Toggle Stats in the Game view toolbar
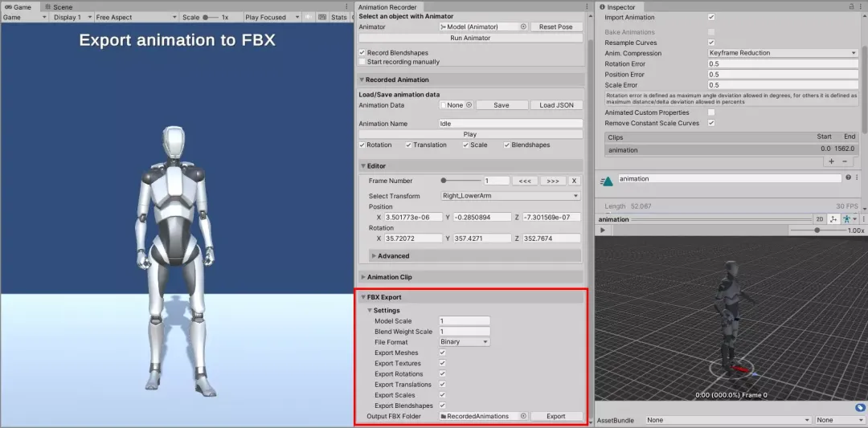868x428 pixels. point(339,17)
